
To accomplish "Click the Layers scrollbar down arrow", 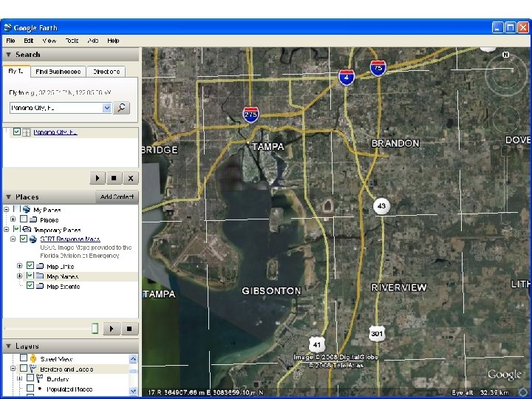I will point(133,391).
